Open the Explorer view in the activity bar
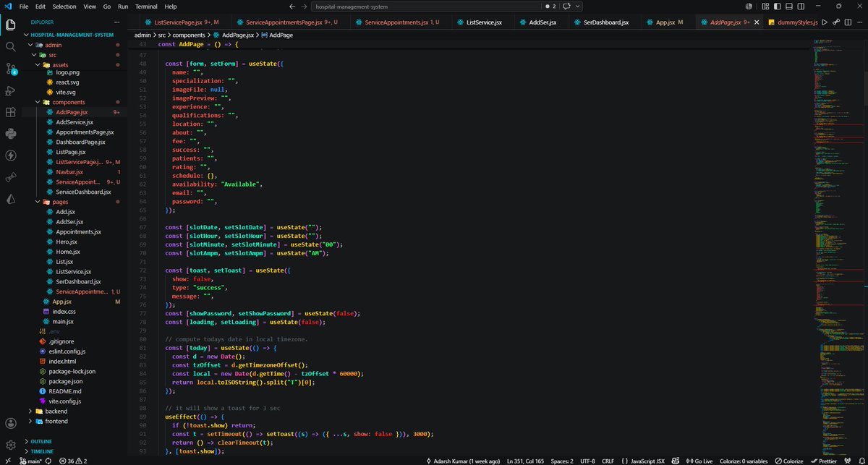This screenshot has height=465, width=868. [x=11, y=25]
